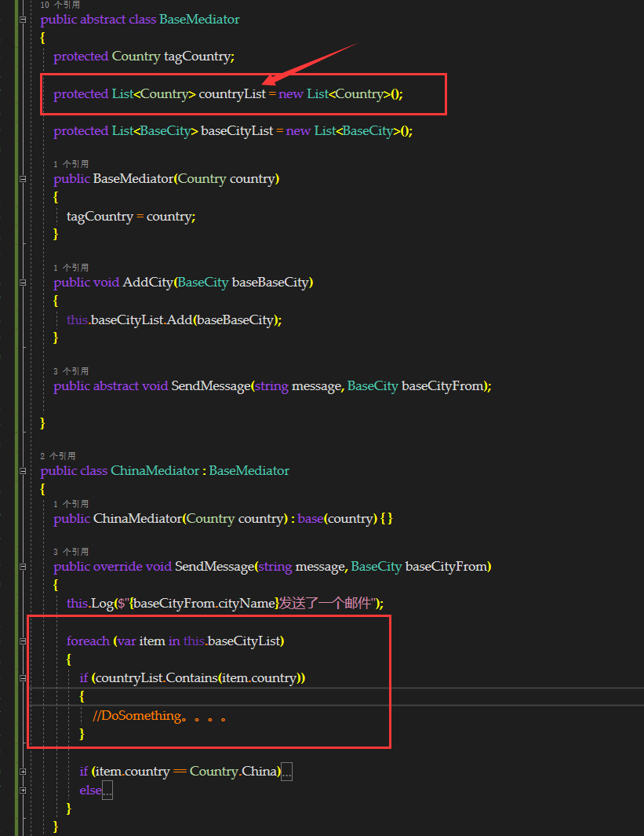Image resolution: width=644 pixels, height=836 pixels.
Task: Open the references link above override SendMessage
Action: pos(71,552)
